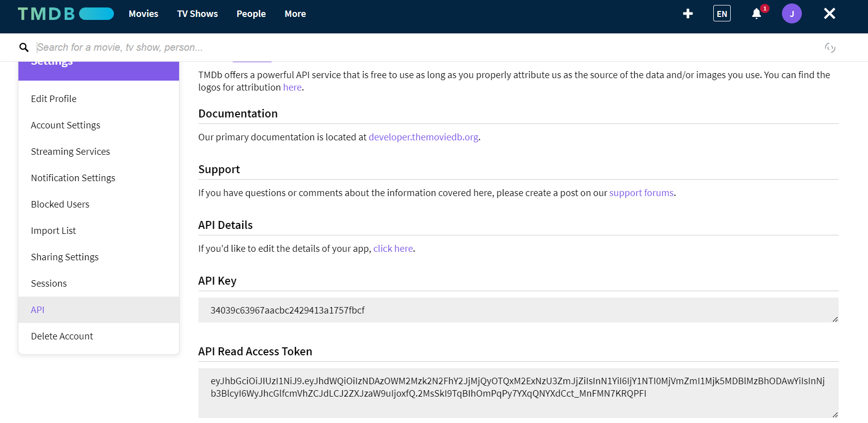
Task: Open the support forums link
Action: 641,193
